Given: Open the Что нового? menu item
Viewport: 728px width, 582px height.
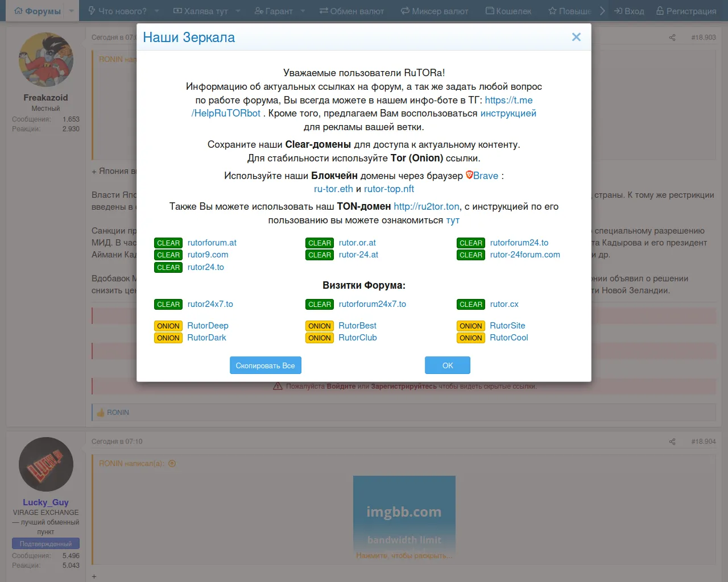Looking at the screenshot, I should coord(117,11).
